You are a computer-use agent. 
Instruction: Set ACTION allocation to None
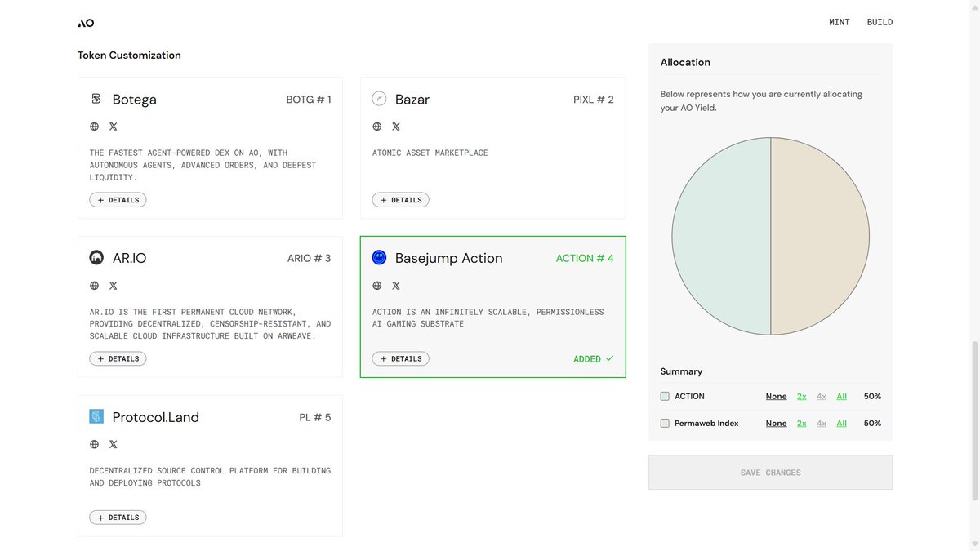click(x=777, y=396)
